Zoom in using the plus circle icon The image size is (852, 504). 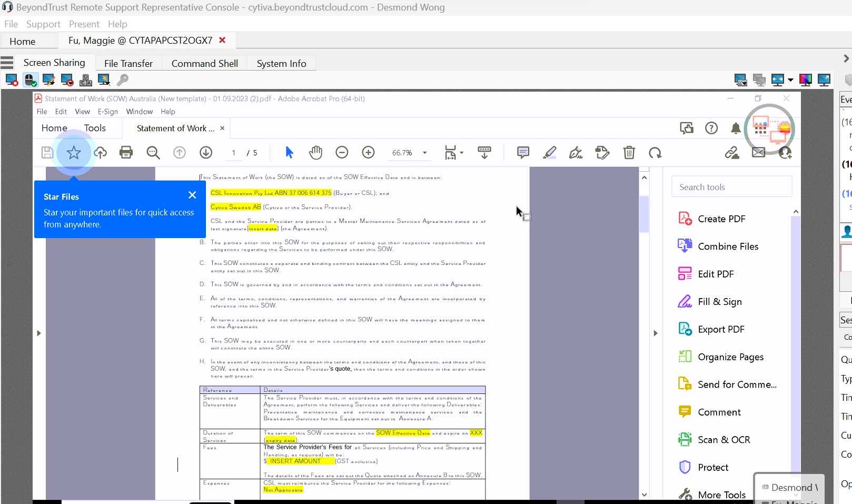369,153
